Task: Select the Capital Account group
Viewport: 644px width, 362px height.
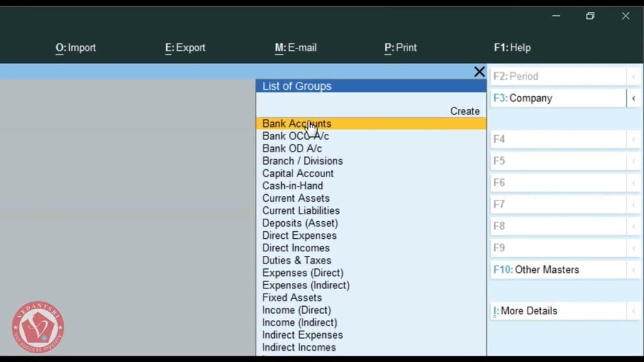Action: [297, 173]
